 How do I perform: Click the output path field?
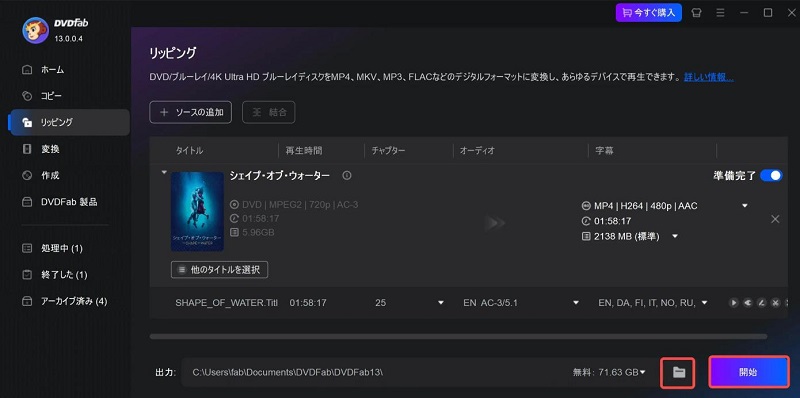(x=375, y=372)
